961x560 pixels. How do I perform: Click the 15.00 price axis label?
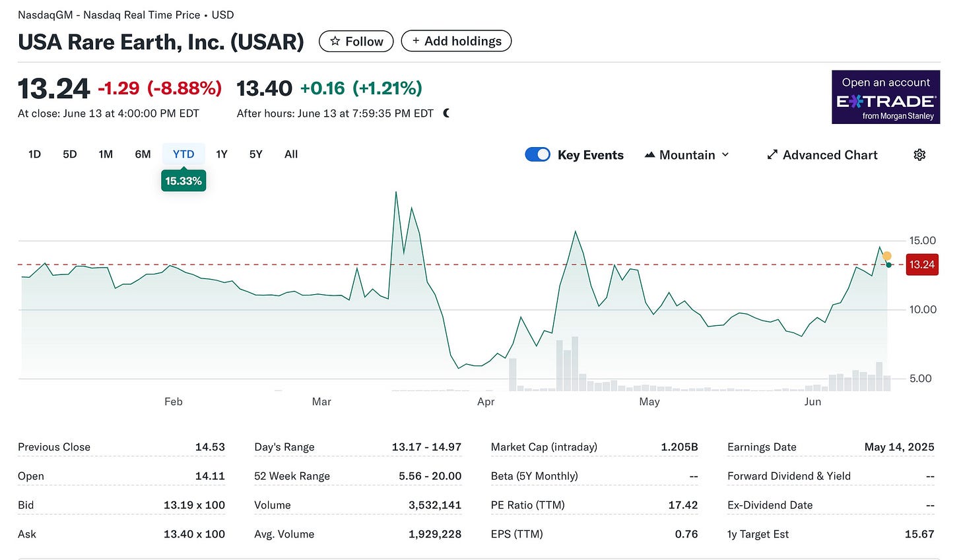(922, 240)
